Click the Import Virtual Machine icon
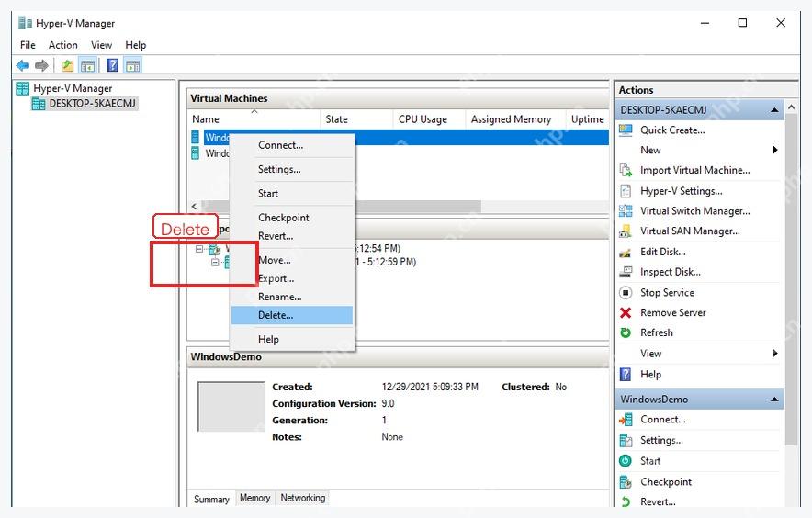Viewport: 812px width, 518px height. (x=626, y=171)
